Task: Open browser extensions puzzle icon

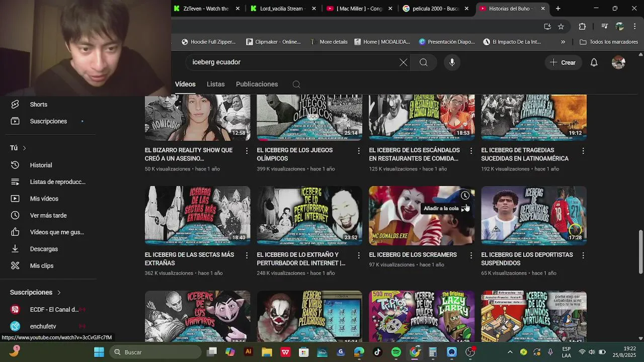Action: [582, 26]
